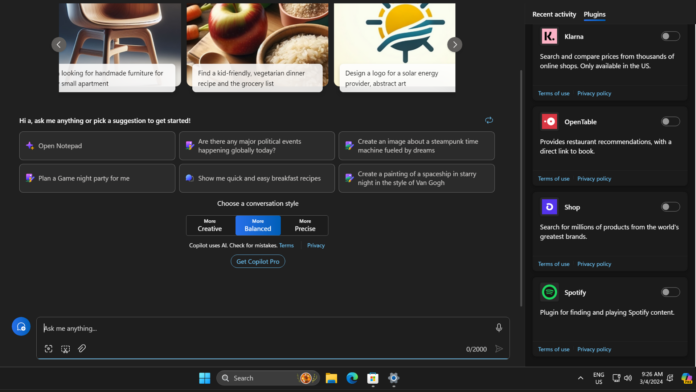
Task: Open Microsoft Edge from the taskbar
Action: 352,378
